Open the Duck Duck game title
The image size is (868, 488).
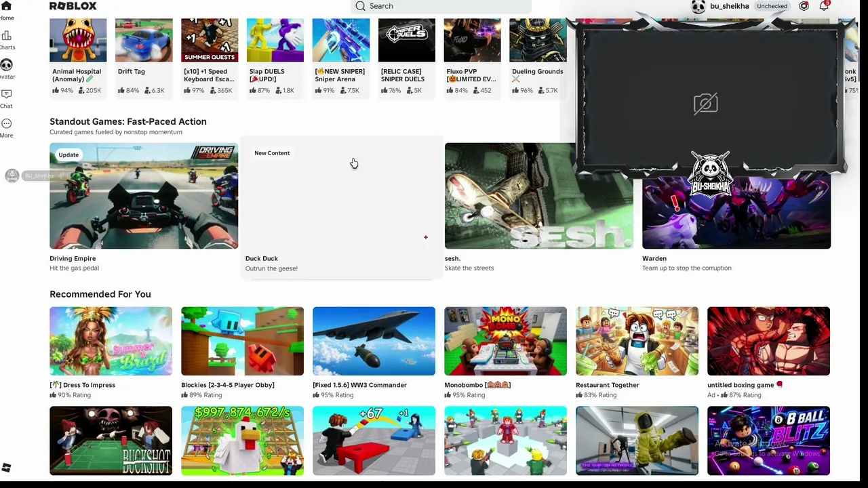[262, 258]
